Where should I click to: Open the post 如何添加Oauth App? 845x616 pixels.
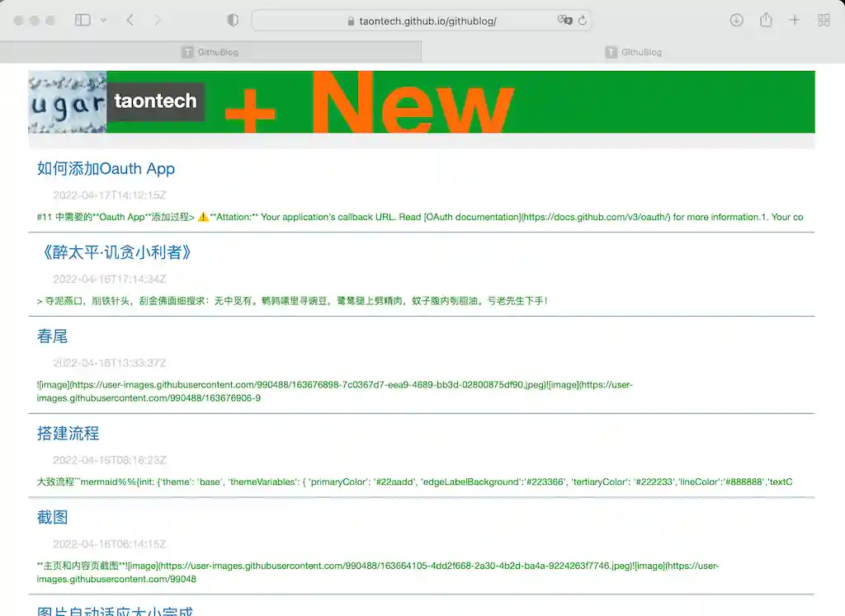click(x=106, y=168)
